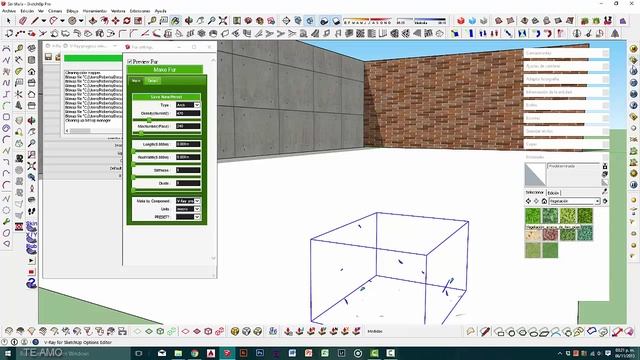640x360 pixels.
Task: Open the Windows Start menu
Action: [8, 353]
